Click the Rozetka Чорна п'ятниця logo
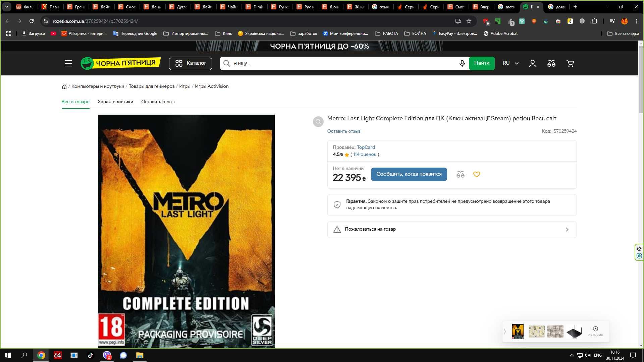The height and width of the screenshot is (362, 644). click(120, 63)
